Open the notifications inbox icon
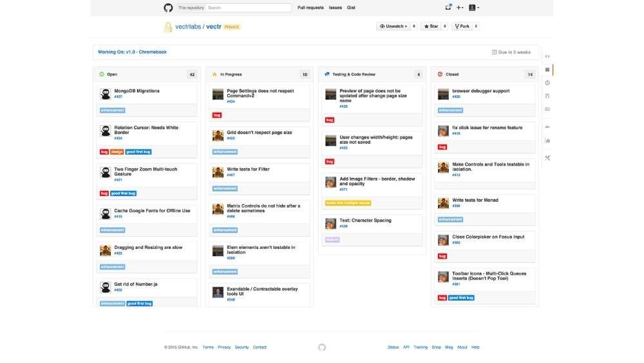This screenshot has width=644, height=363. 448,7
